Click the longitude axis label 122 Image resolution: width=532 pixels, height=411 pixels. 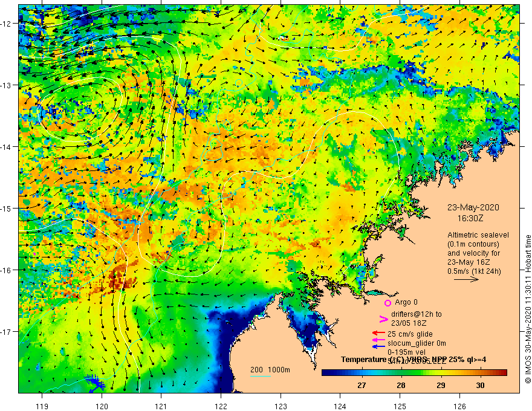point(221,406)
